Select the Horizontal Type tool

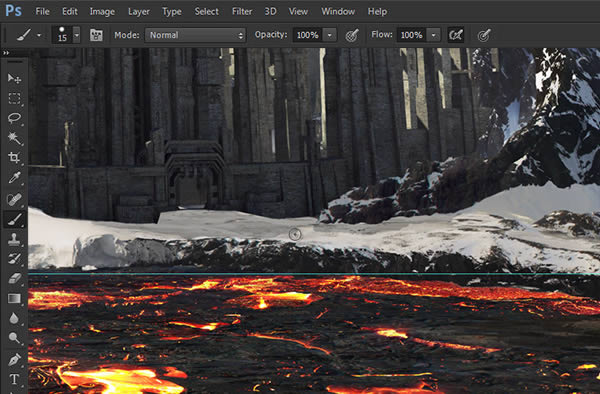(14, 379)
